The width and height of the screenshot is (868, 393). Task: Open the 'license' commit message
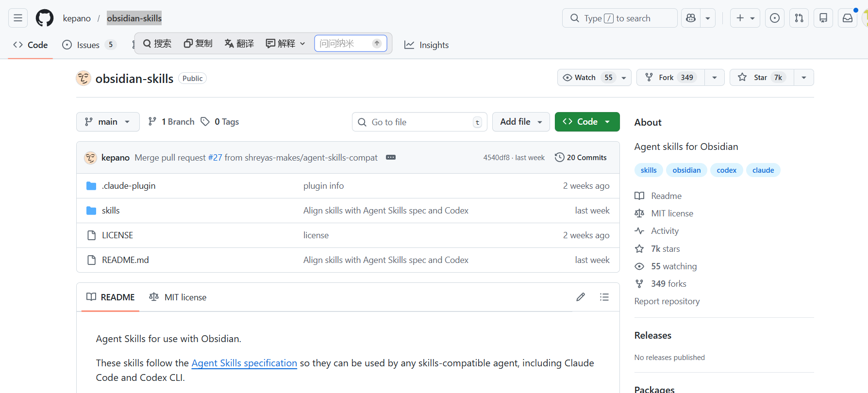[x=316, y=235]
